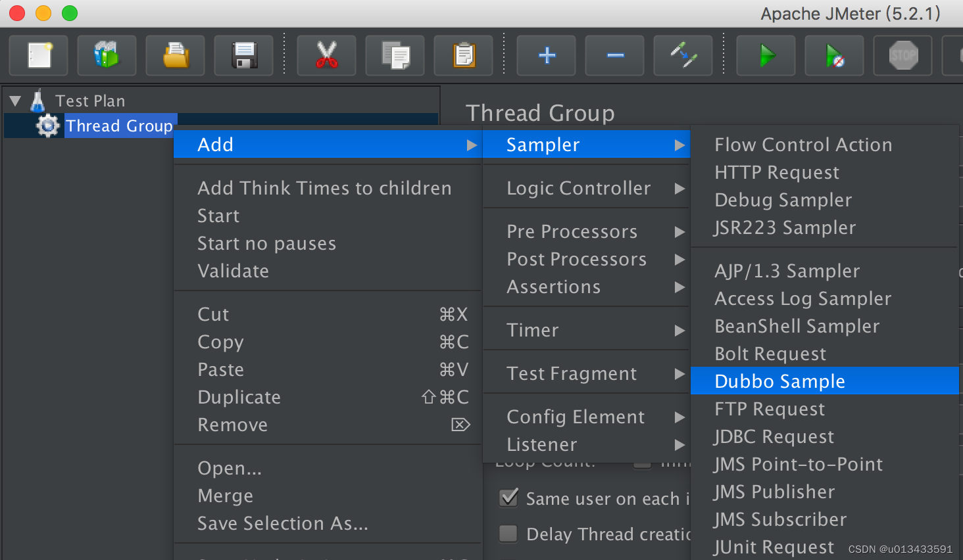Viewport: 963px width, 560px height.
Task: Click the Collapse all minus icon
Action: (x=615, y=55)
